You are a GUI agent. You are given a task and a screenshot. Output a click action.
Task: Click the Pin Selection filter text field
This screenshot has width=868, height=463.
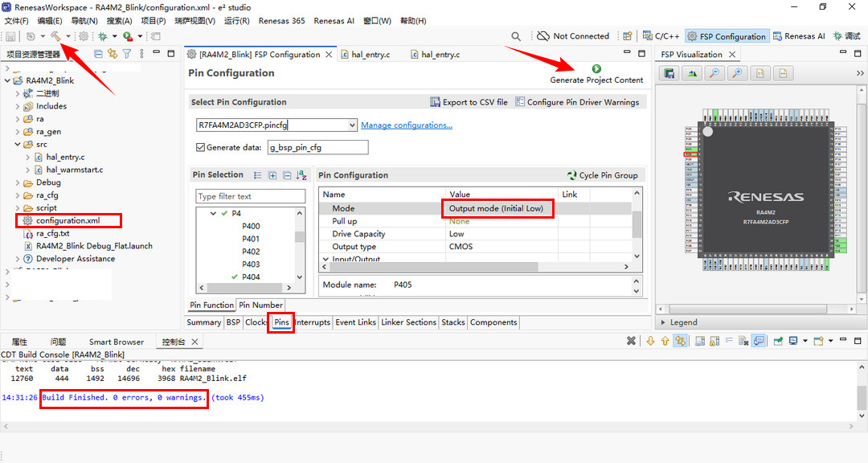250,196
